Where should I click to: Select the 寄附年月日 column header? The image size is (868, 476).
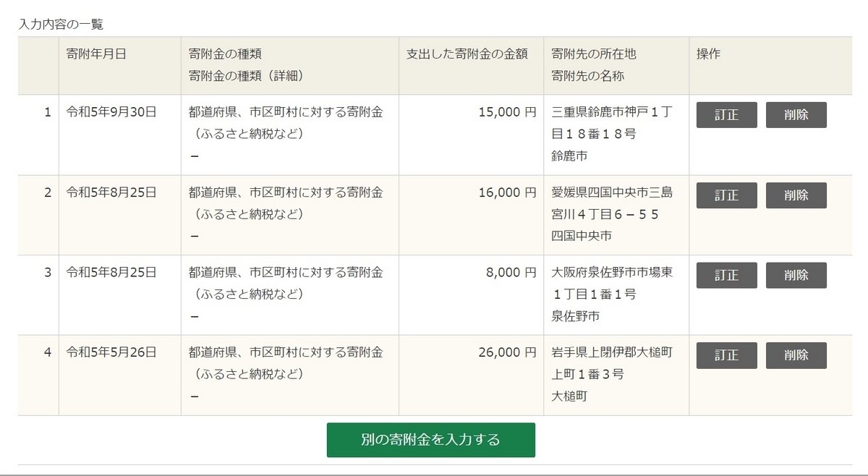coord(96,54)
